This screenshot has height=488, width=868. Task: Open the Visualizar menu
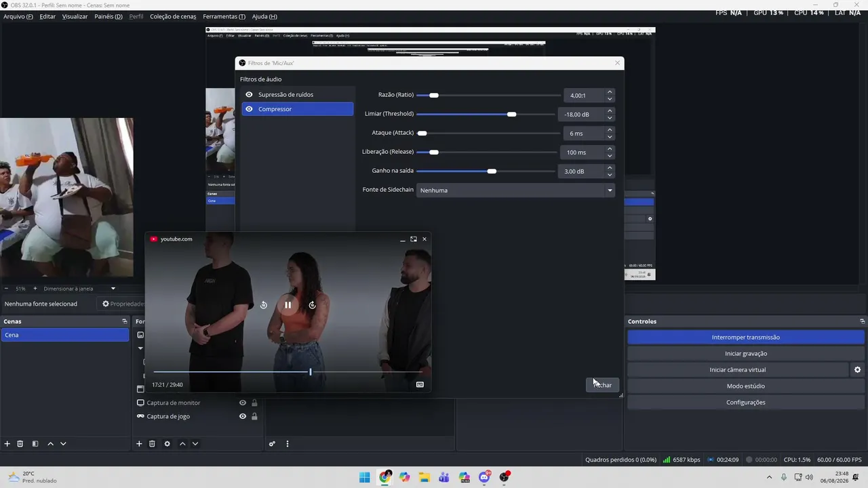point(75,16)
